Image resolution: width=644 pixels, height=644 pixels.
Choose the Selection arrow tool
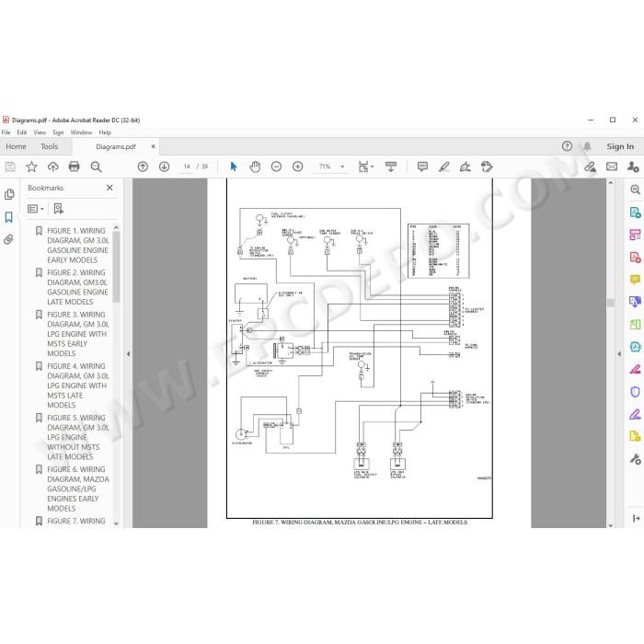point(234,167)
